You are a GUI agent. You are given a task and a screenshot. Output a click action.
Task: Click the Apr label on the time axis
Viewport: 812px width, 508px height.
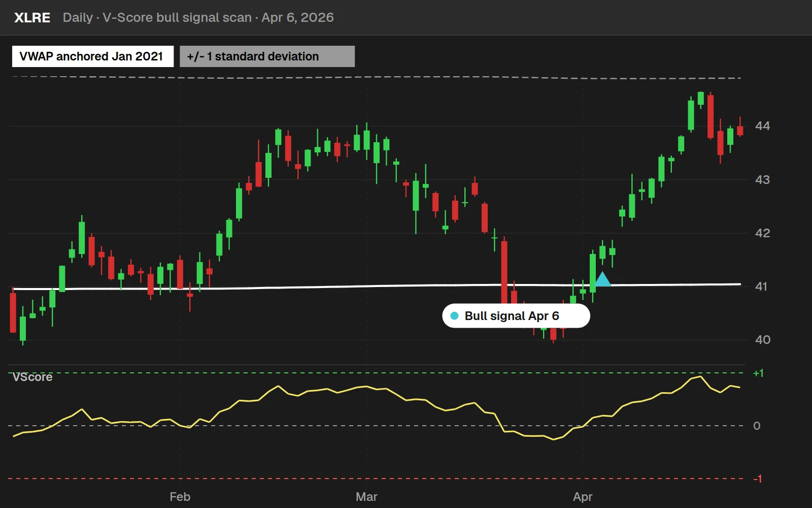(583, 497)
